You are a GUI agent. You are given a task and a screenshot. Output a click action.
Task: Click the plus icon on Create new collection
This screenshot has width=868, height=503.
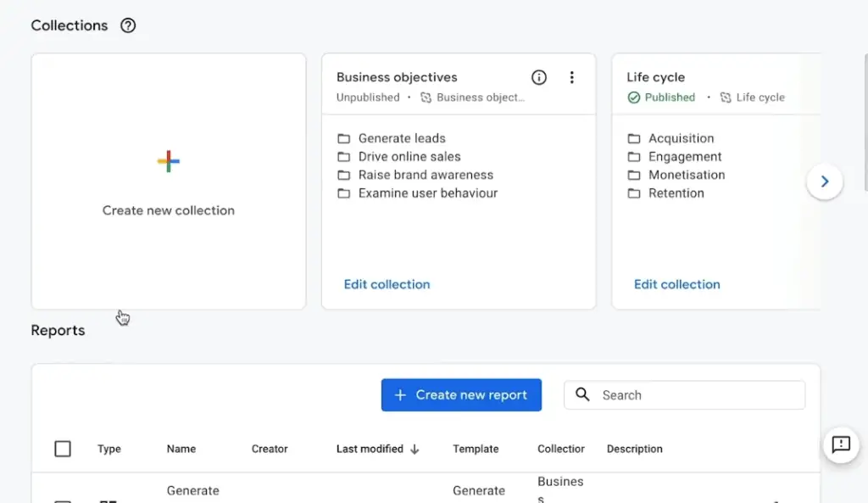(168, 160)
